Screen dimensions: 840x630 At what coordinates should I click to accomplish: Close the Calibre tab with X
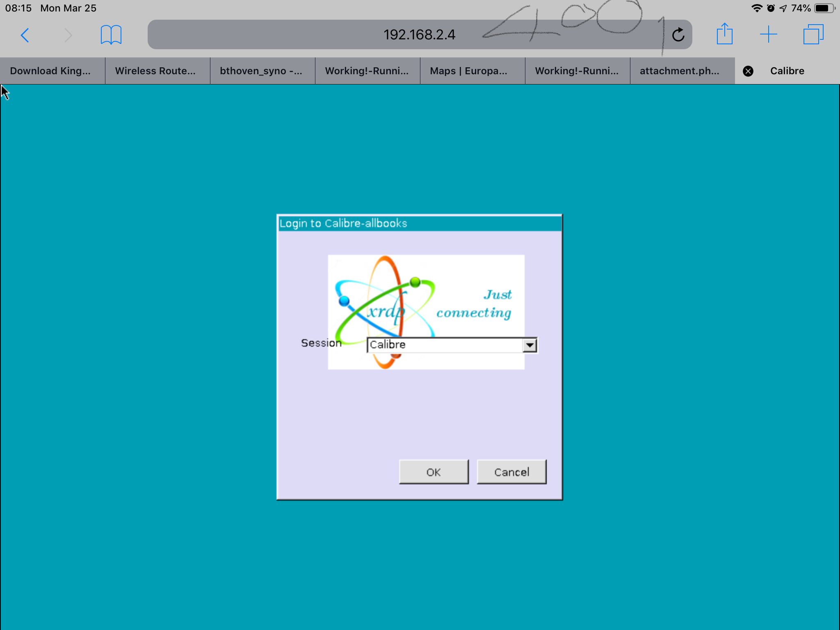point(748,71)
